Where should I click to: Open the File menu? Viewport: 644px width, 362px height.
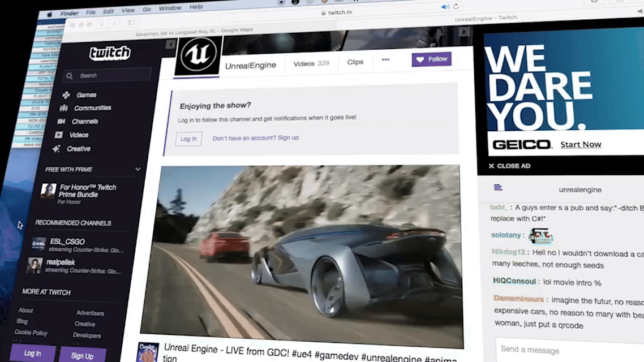click(91, 12)
